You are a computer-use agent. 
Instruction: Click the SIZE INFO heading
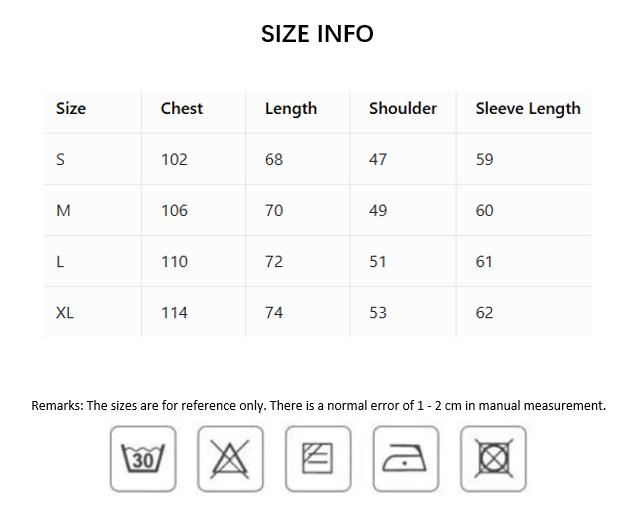[x=317, y=34]
